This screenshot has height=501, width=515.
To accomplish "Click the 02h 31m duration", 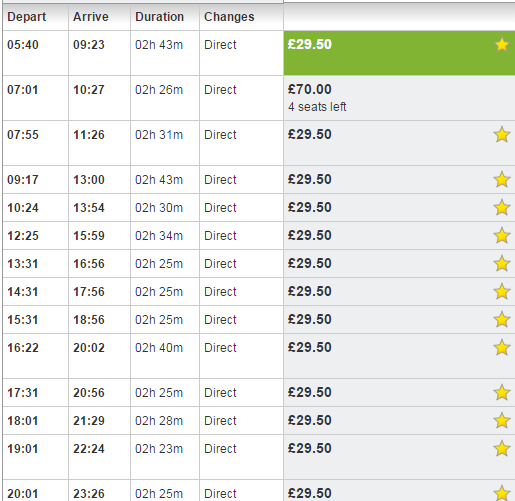I will 159,135.
